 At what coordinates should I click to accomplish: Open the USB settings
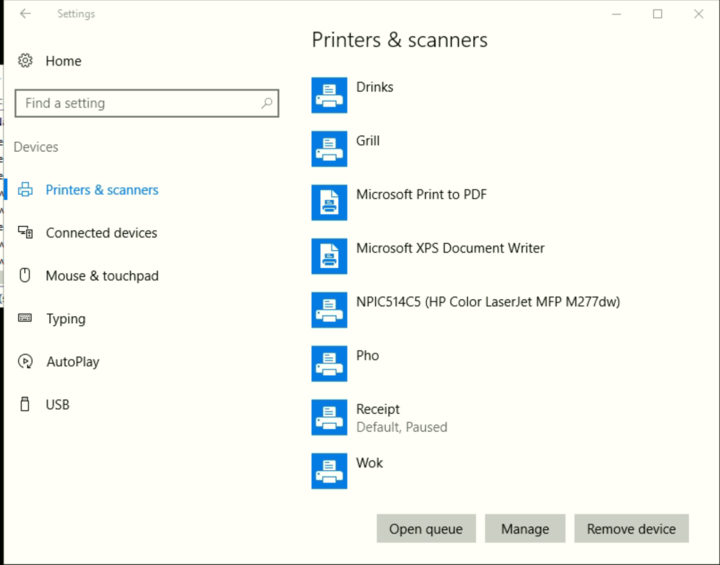57,405
